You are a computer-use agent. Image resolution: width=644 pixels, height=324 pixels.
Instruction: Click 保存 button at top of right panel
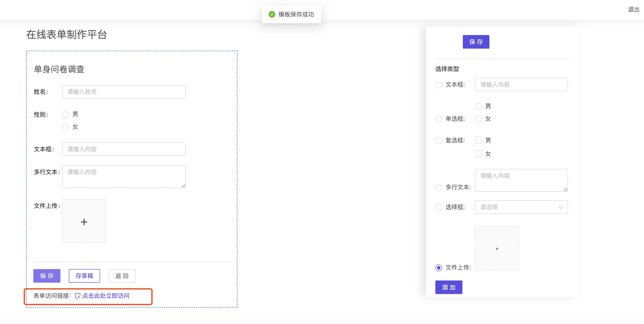tap(476, 42)
